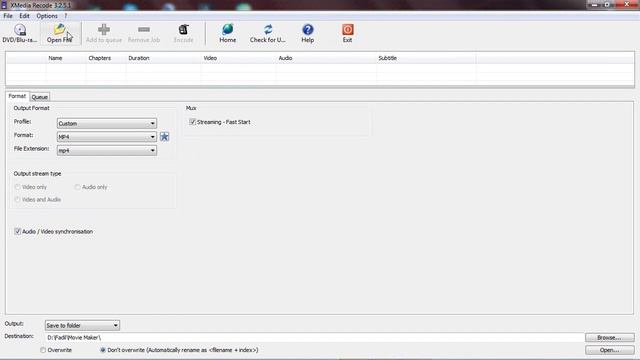Click the Open File toolbar icon

pyautogui.click(x=60, y=30)
